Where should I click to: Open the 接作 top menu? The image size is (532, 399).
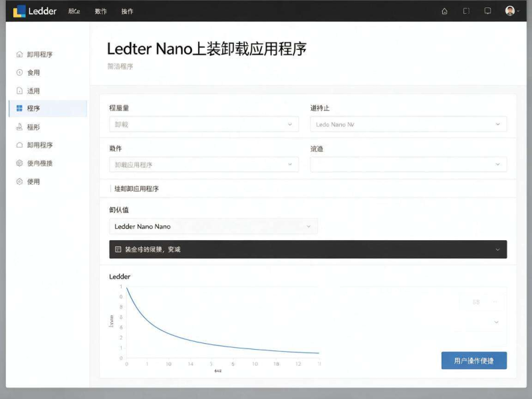pos(127,11)
